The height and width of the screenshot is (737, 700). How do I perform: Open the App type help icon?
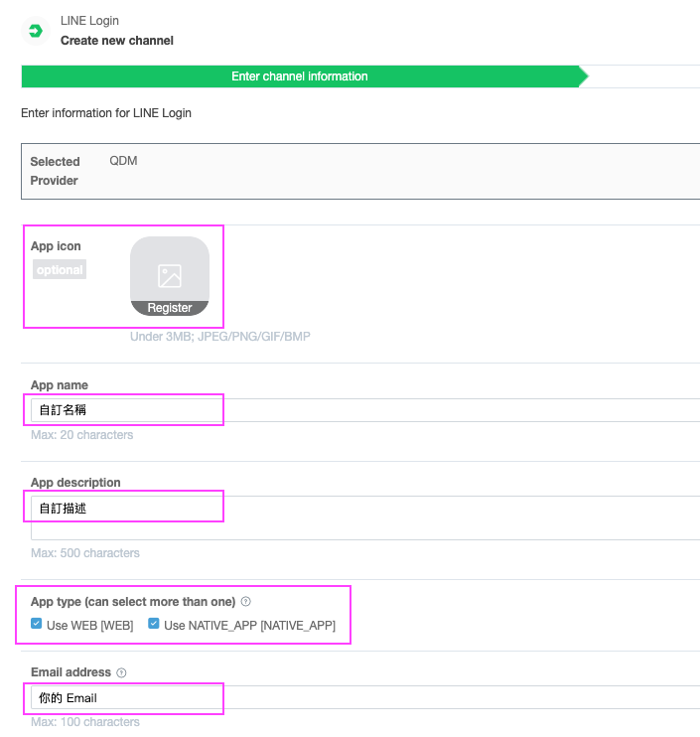tap(245, 601)
